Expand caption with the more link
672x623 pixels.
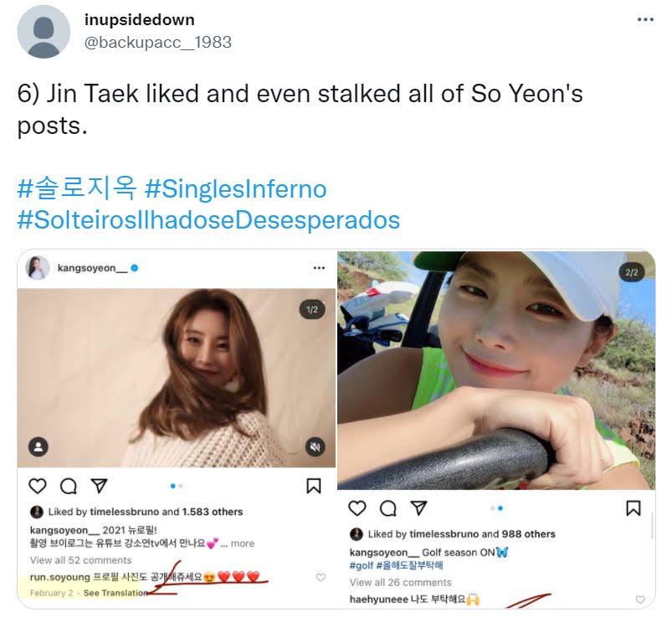pyautogui.click(x=242, y=543)
